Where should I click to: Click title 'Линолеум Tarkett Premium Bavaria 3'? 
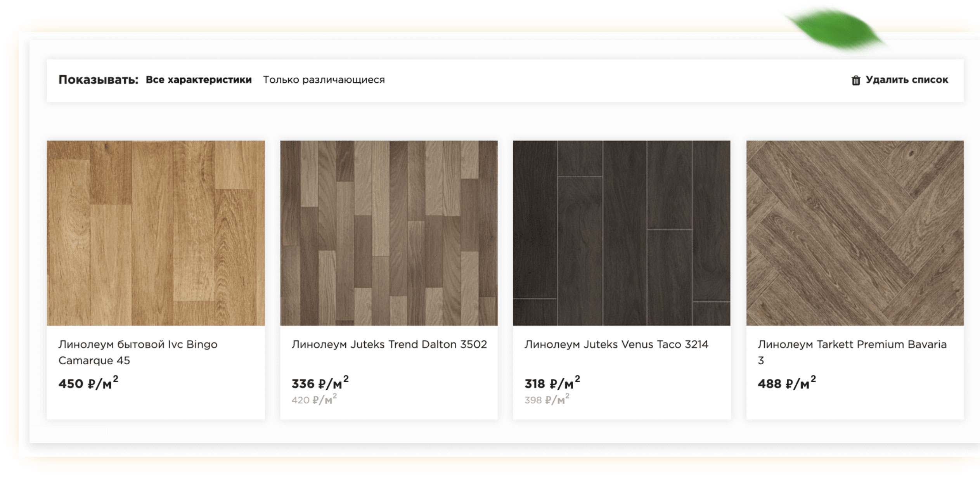[x=852, y=345]
